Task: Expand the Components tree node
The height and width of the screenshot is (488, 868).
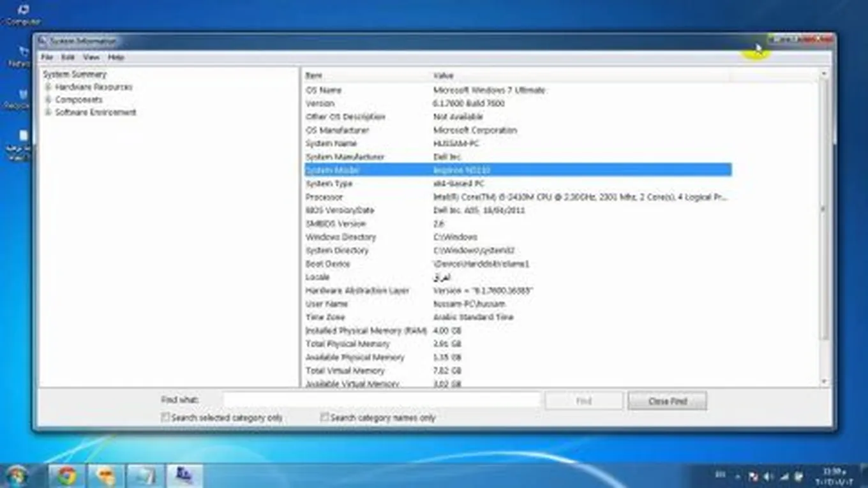Action: (x=48, y=100)
